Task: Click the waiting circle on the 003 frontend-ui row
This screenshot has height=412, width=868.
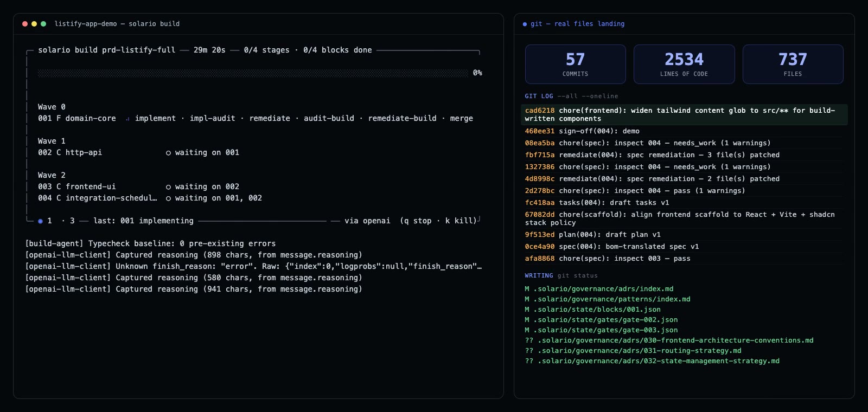Action: tap(168, 187)
